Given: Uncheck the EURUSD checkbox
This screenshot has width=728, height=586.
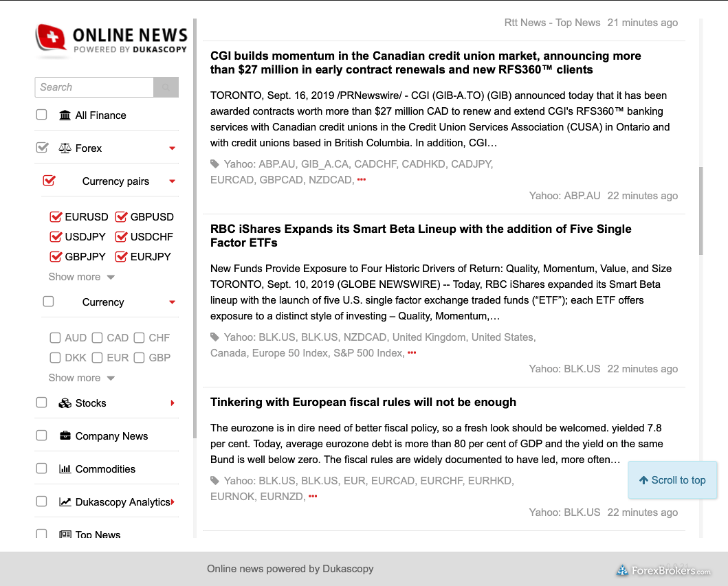Looking at the screenshot, I should click(56, 216).
